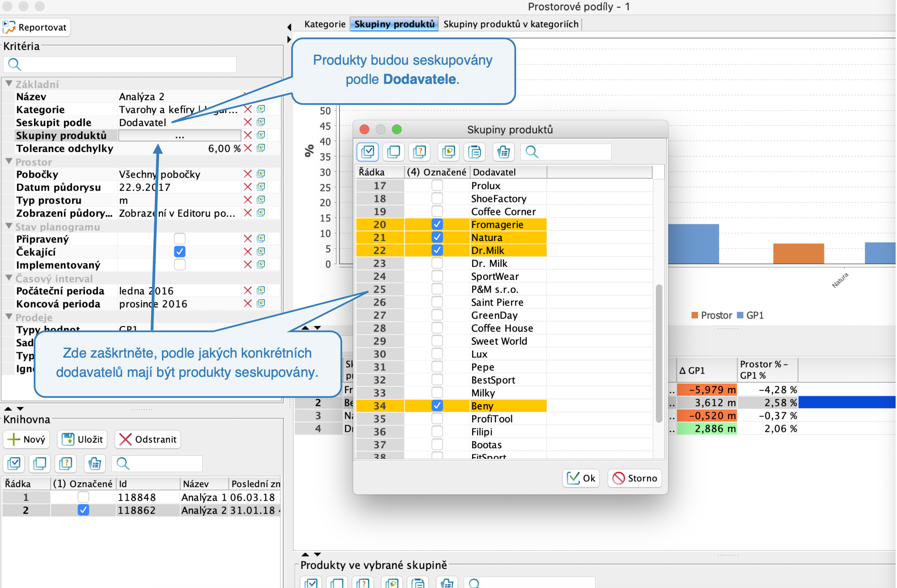Select the Skupiny produktů tab
897x588 pixels.
[394, 24]
